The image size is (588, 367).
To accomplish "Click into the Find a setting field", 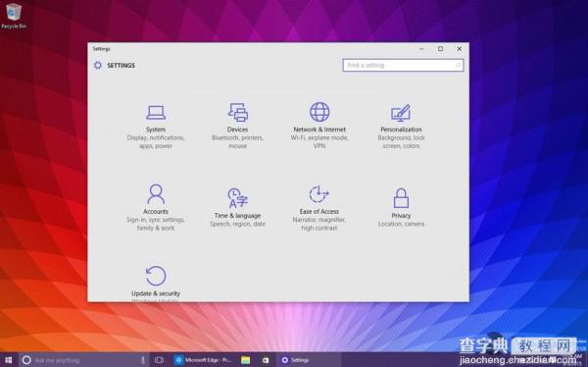I will pyautogui.click(x=403, y=65).
